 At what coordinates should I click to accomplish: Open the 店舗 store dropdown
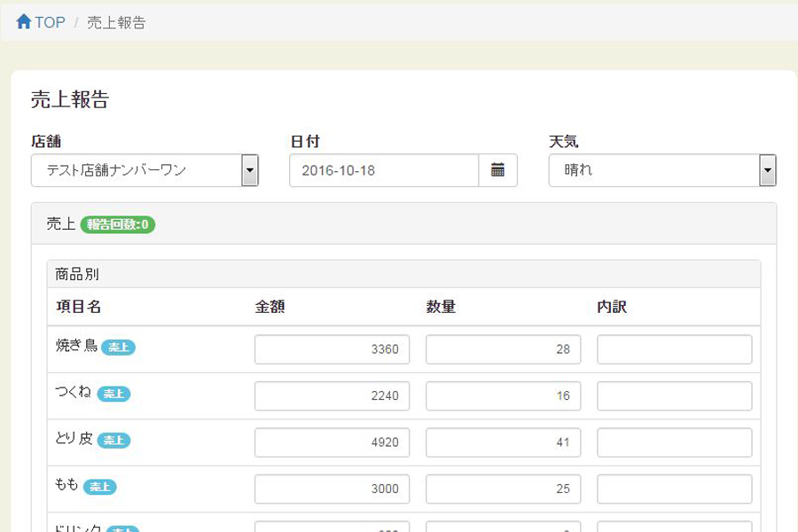click(x=145, y=170)
